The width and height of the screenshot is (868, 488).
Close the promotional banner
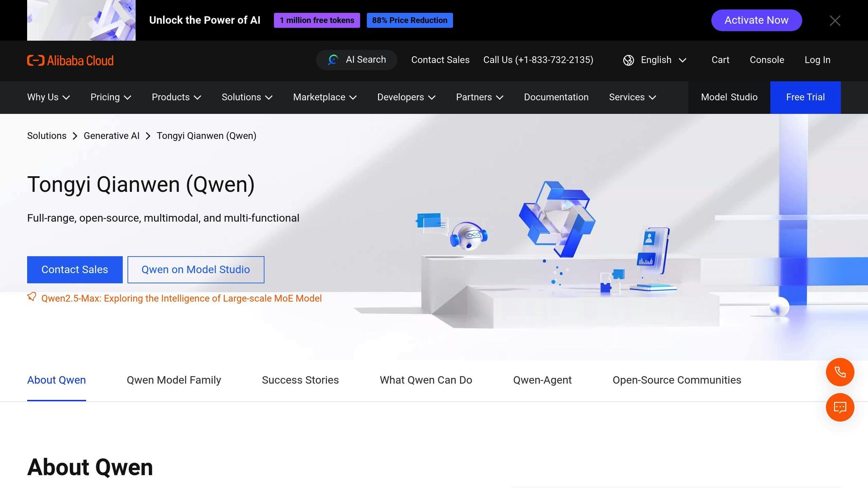click(x=835, y=20)
